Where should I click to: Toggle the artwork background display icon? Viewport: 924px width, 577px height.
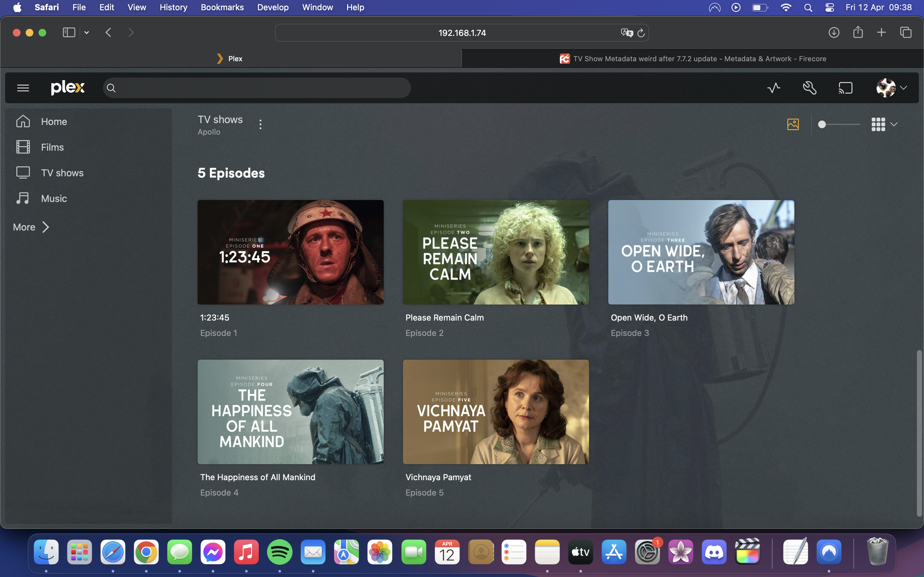point(793,124)
